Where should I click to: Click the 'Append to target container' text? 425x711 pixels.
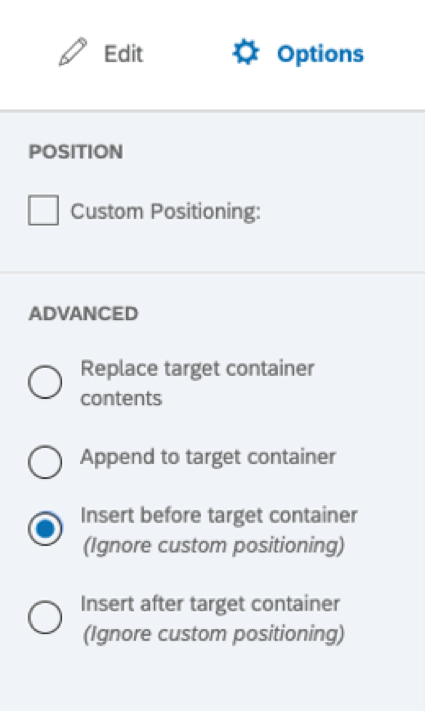208,457
